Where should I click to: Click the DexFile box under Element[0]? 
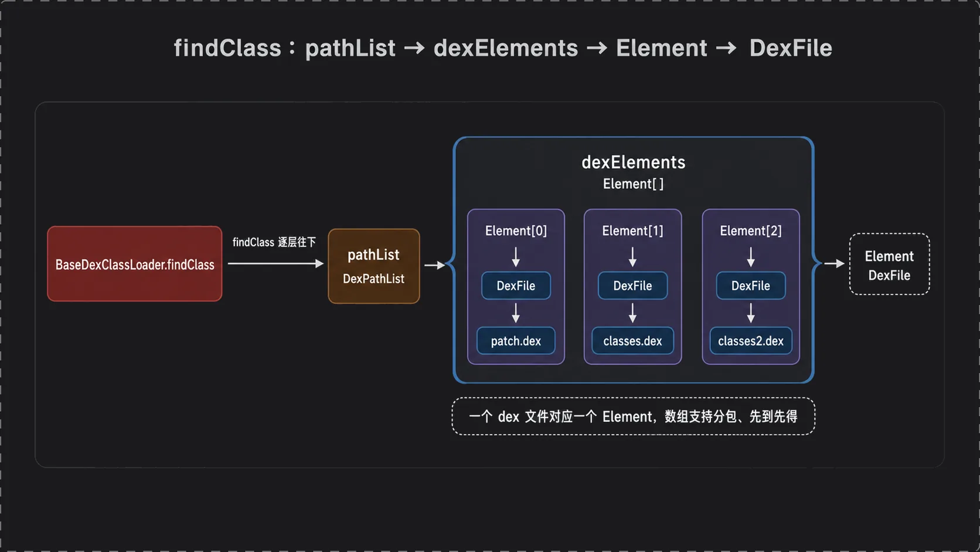click(516, 286)
